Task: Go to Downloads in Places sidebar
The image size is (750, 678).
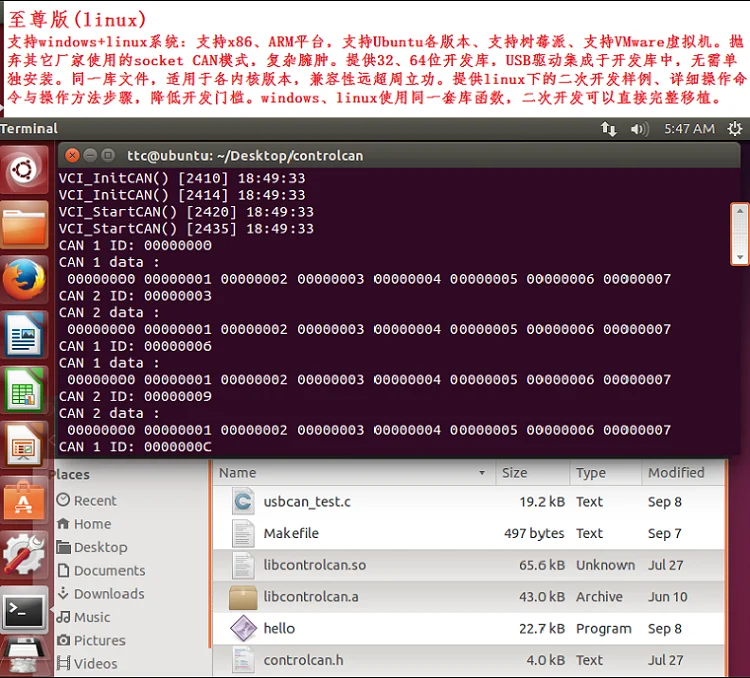Action: pos(108,594)
